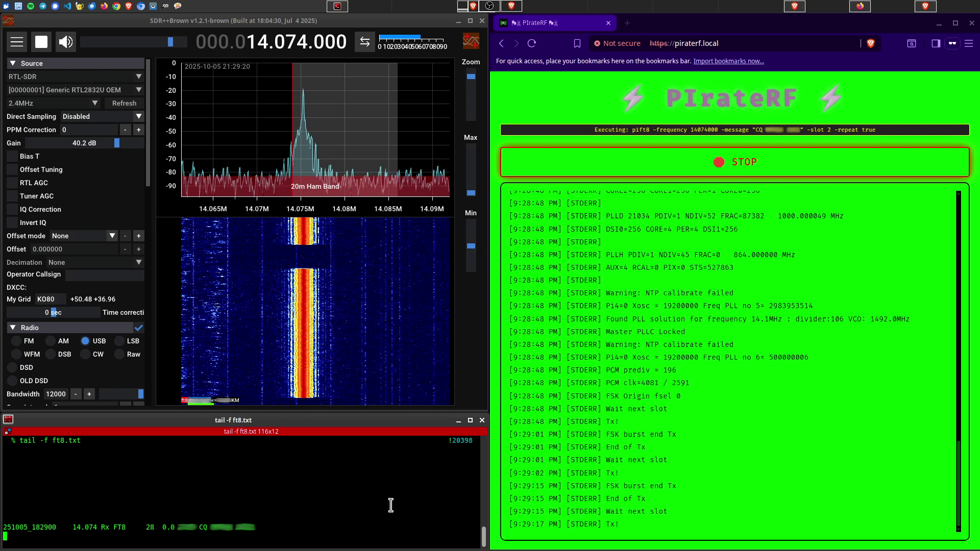
Task: Toggle the browser sidebar panel icon
Action: (x=936, y=43)
